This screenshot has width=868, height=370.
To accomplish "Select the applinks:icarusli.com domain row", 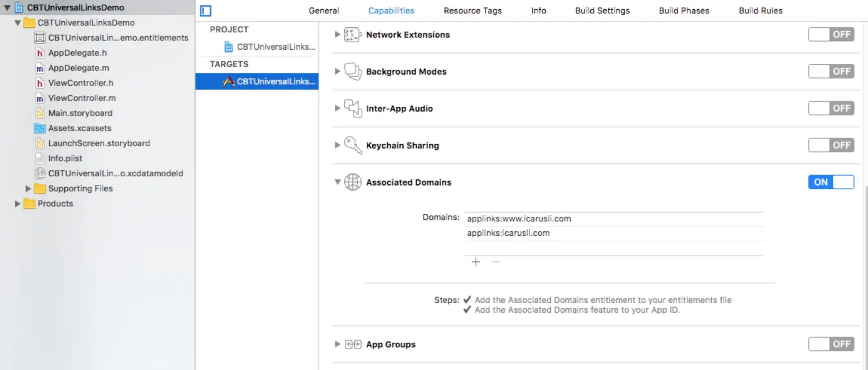I will click(614, 234).
